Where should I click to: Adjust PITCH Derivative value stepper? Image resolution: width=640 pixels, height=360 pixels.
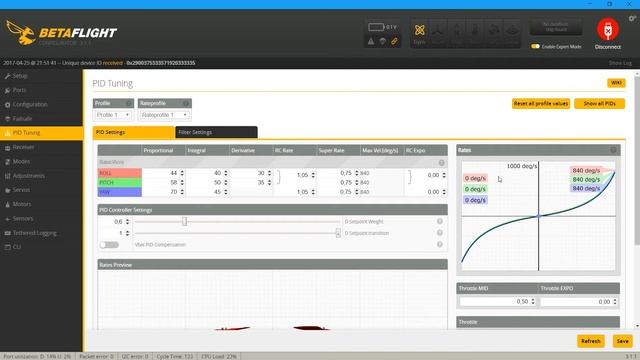pos(269,182)
